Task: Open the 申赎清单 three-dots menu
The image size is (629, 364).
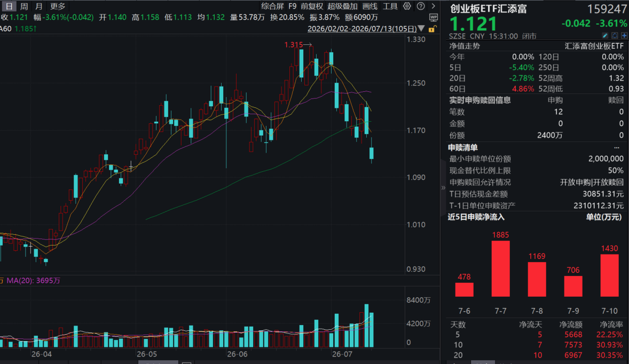Action: (617, 148)
